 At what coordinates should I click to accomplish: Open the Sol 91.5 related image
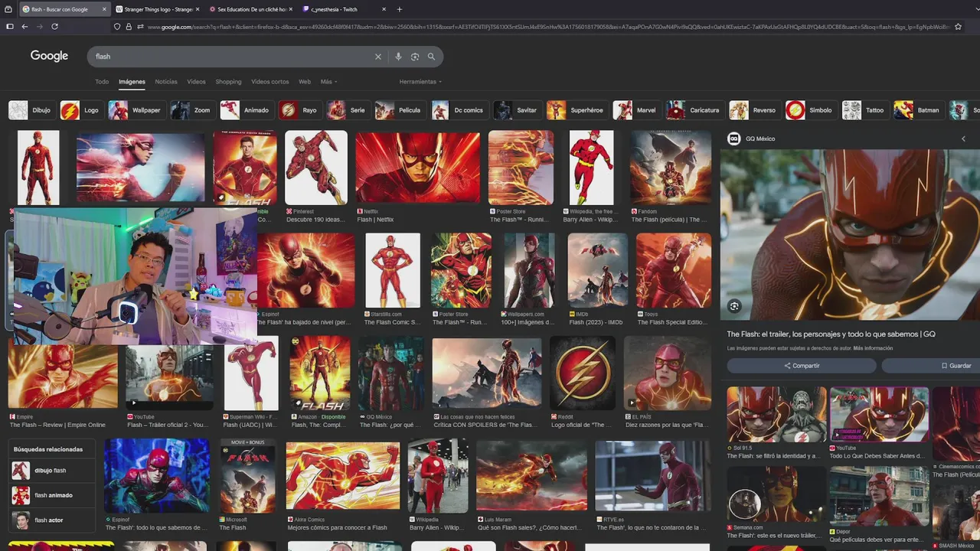pos(776,415)
